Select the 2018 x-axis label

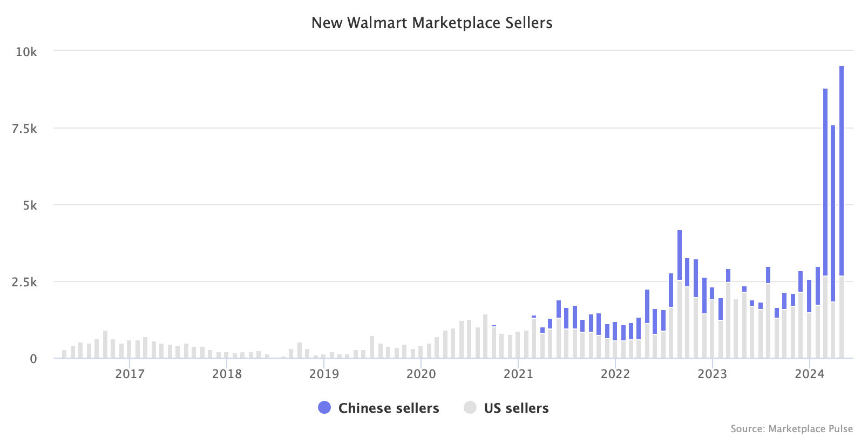pyautogui.click(x=227, y=374)
